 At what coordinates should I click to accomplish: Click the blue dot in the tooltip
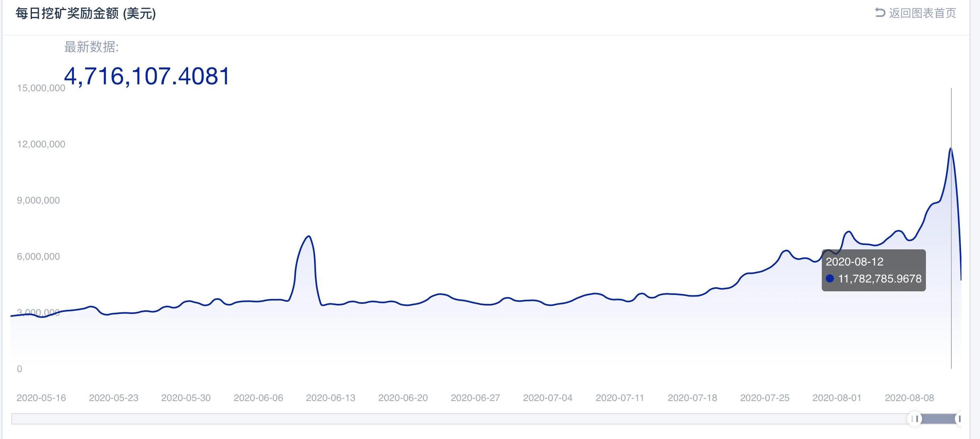pyautogui.click(x=830, y=278)
